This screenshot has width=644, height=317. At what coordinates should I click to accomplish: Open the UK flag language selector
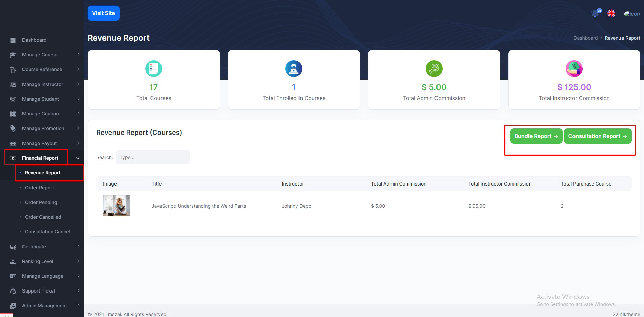611,13
